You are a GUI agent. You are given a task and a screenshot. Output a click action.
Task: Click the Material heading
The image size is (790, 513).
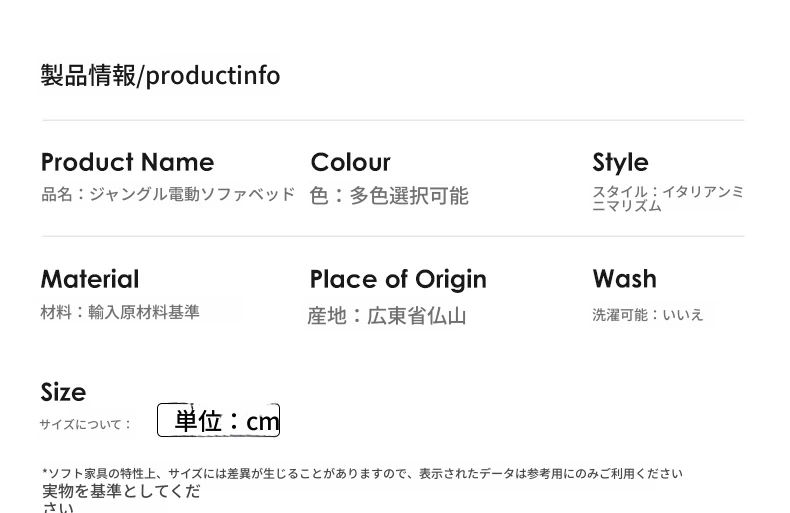tap(90, 279)
